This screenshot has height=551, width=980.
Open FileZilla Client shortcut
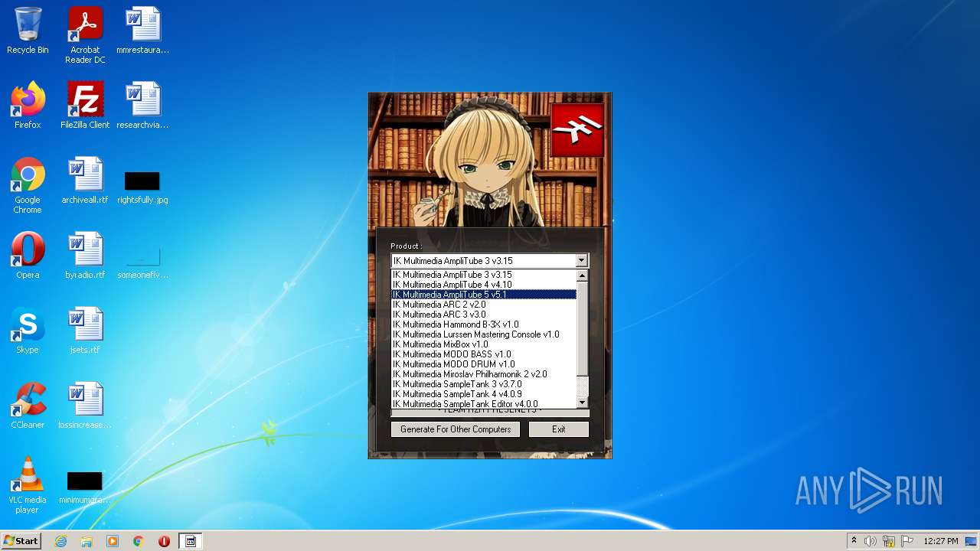tap(85, 106)
